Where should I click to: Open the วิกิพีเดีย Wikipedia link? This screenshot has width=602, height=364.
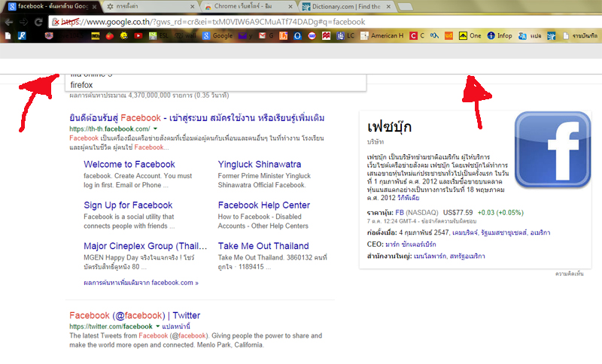408,198
